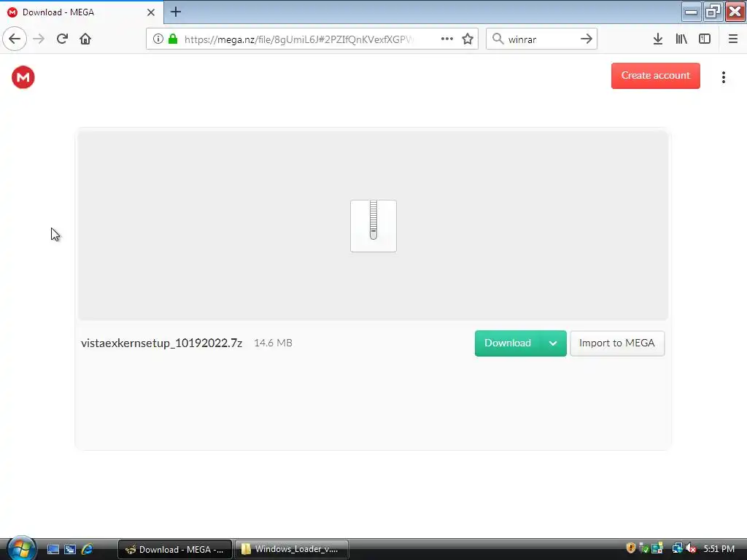
Task: Toggle the browser sidebar
Action: [x=705, y=39]
